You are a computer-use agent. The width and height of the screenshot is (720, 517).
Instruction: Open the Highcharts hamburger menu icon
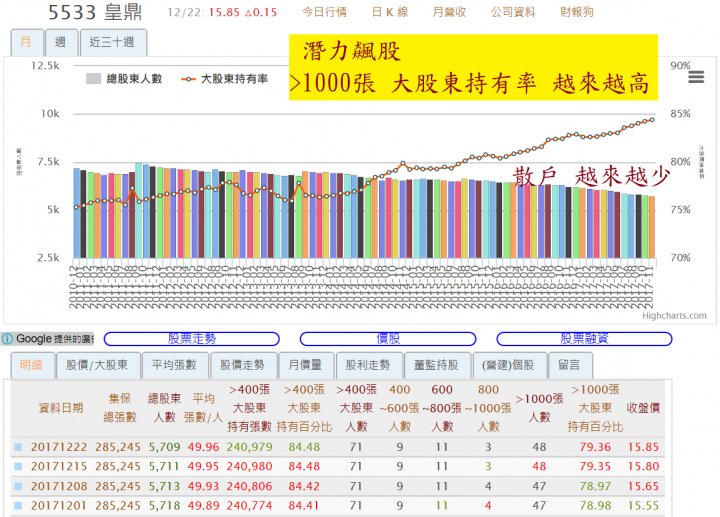695,78
